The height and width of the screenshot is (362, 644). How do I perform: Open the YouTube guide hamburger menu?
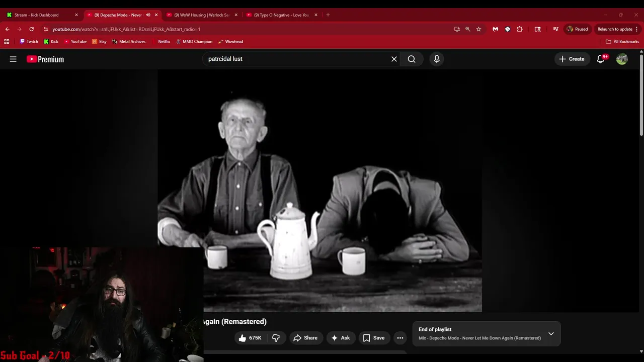(x=13, y=59)
